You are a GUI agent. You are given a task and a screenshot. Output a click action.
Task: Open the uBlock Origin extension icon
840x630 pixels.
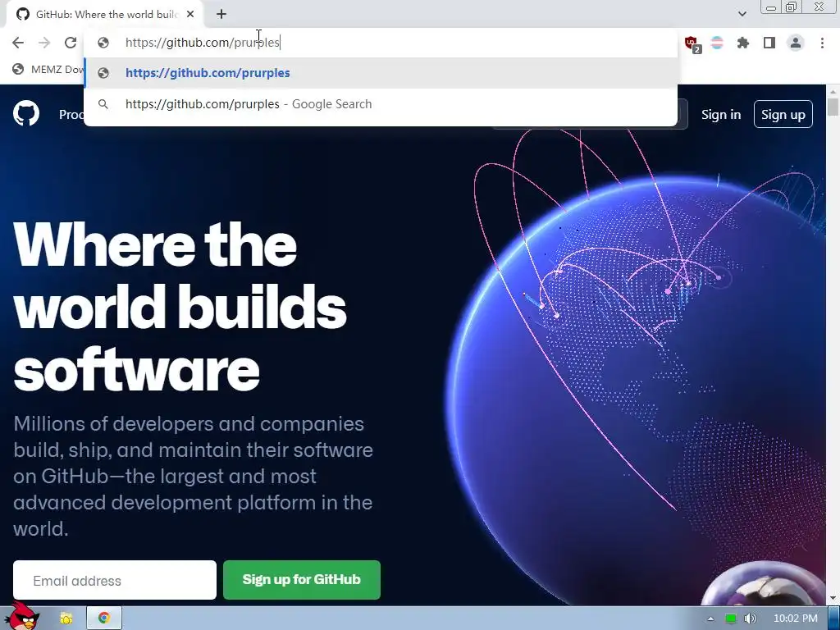point(692,43)
